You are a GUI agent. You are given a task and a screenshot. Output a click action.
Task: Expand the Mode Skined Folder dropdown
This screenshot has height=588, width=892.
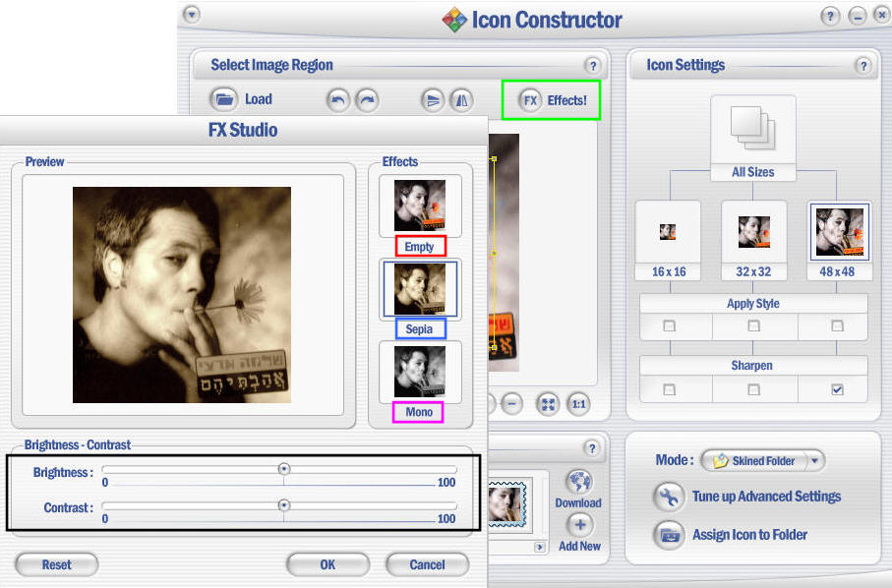(x=815, y=460)
